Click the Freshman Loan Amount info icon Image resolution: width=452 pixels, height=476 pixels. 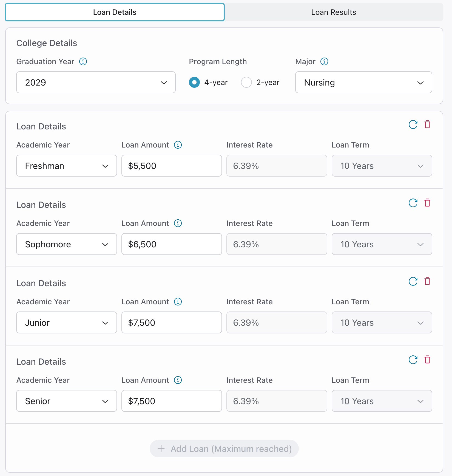point(178,145)
